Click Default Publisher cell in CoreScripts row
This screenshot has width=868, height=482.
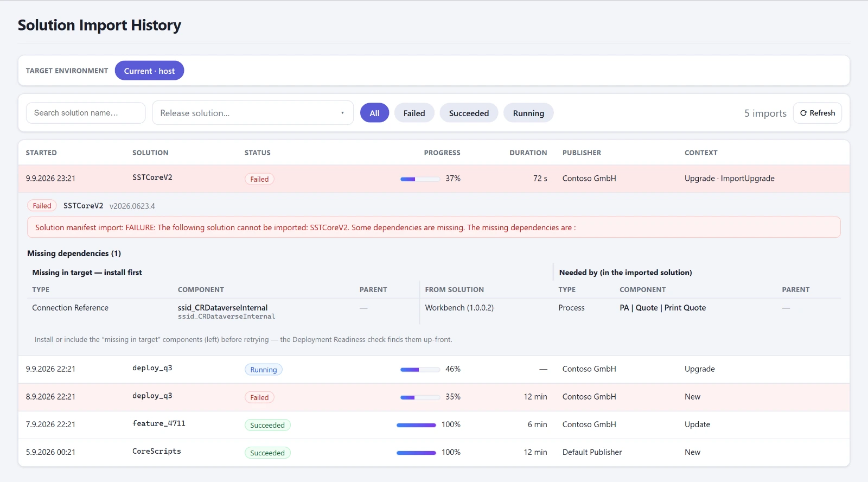592,452
